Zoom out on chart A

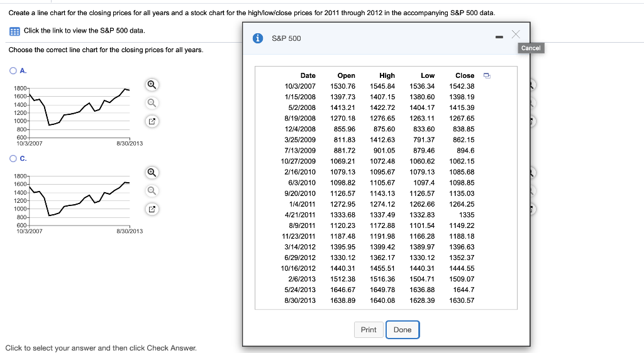(x=152, y=103)
